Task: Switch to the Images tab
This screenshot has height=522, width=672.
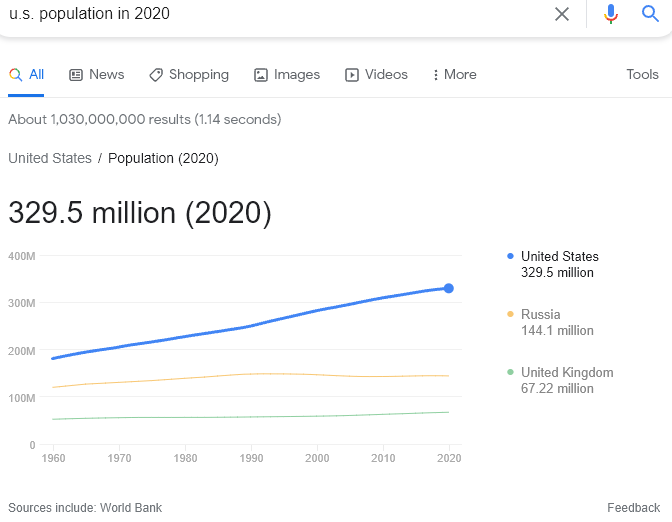Action: [287, 75]
